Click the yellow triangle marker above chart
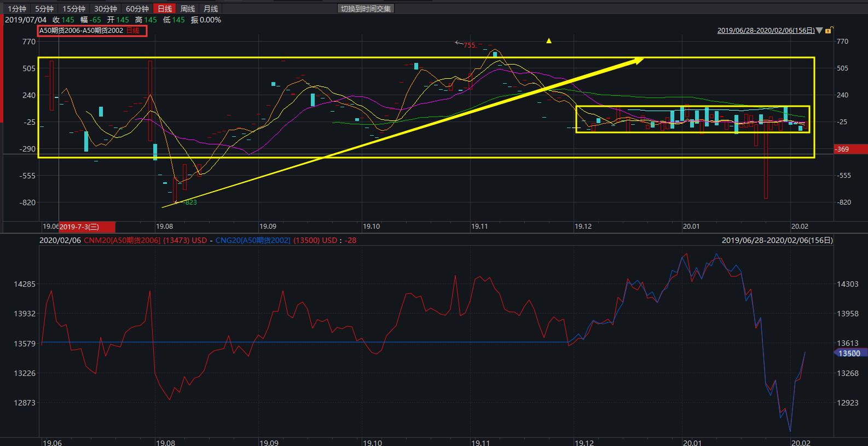This screenshot has width=868, height=446. [549, 41]
